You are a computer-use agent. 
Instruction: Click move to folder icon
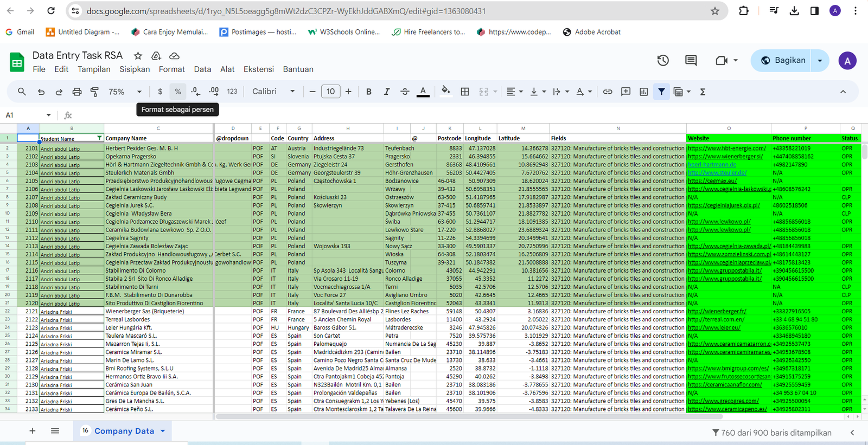156,56
